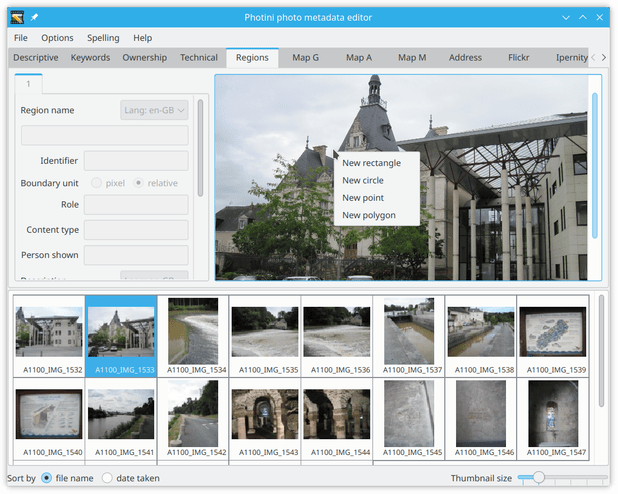Open the Map A tab

pos(359,58)
